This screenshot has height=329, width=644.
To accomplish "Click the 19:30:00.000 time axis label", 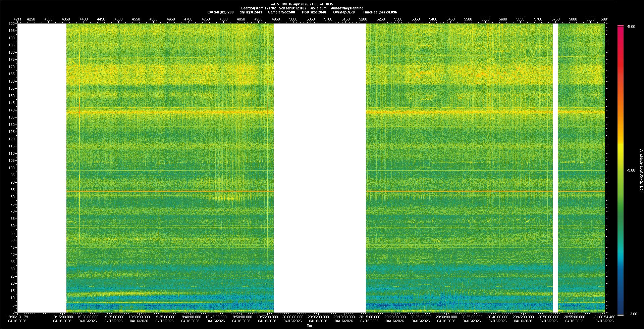I will [x=139, y=317].
